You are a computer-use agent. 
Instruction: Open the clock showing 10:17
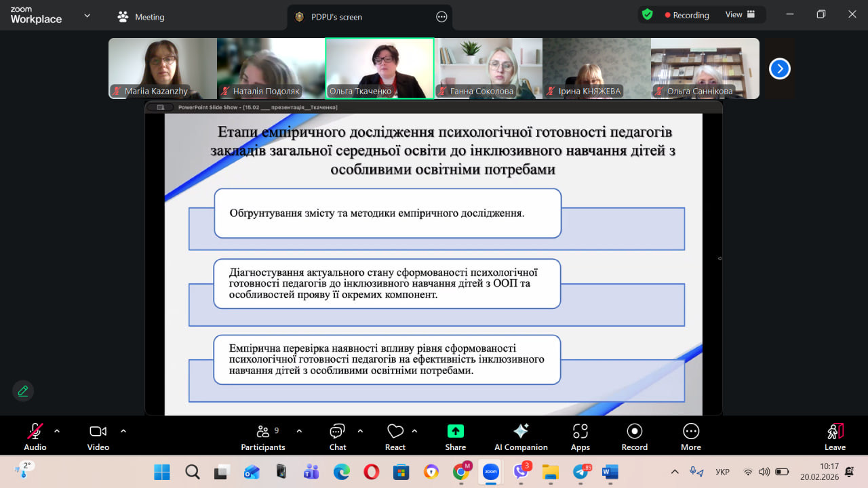point(819,472)
